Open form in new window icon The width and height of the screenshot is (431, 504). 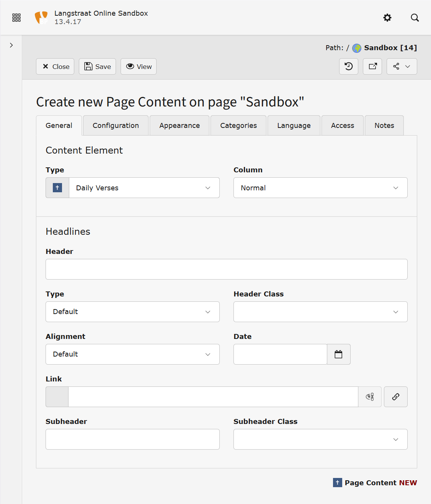tap(372, 67)
